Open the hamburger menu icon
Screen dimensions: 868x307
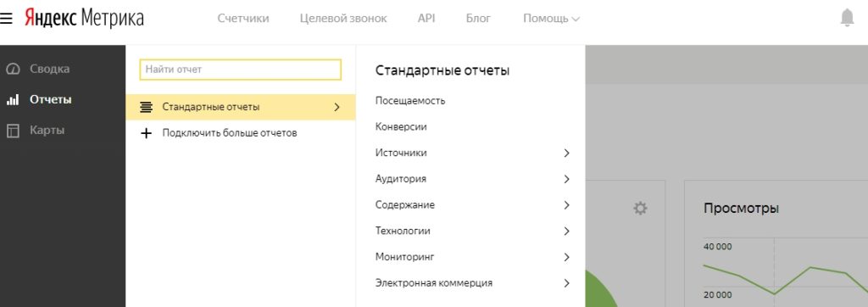click(x=6, y=19)
